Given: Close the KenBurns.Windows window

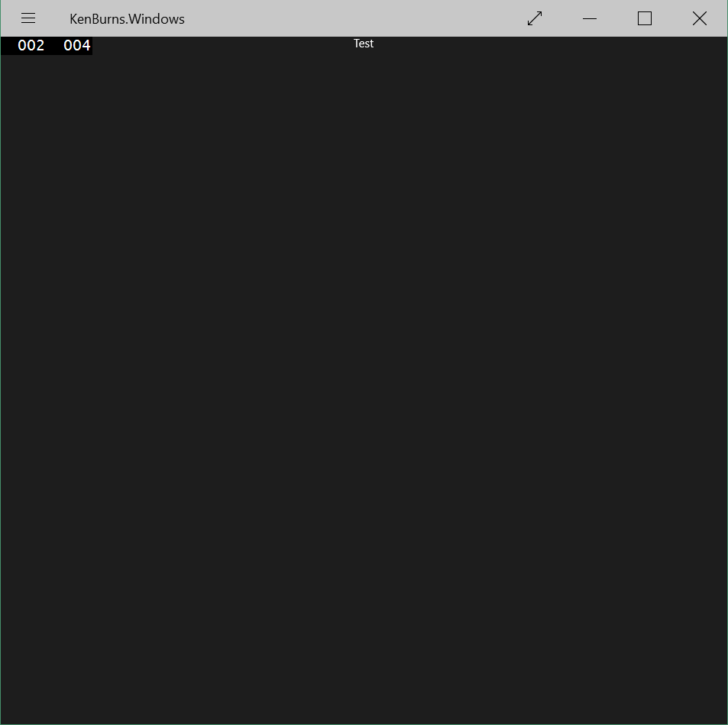Looking at the screenshot, I should [x=700, y=18].
